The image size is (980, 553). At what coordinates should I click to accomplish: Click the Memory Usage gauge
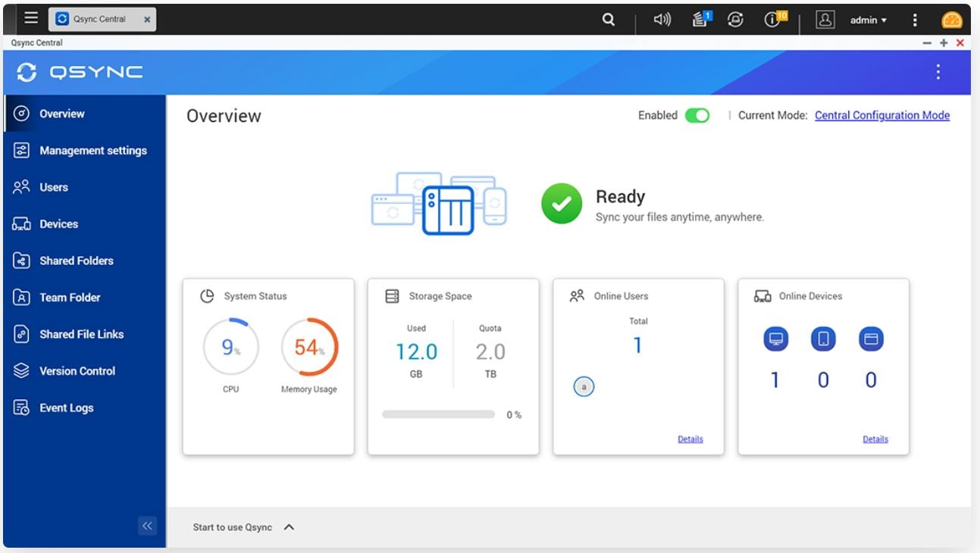309,348
